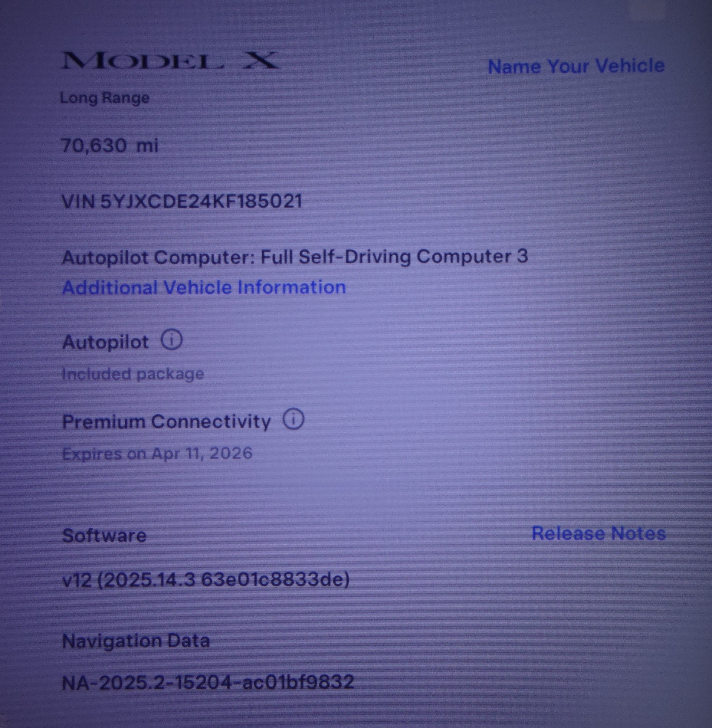The width and height of the screenshot is (712, 728).
Task: Tap the Long Range trim label
Action: (105, 98)
